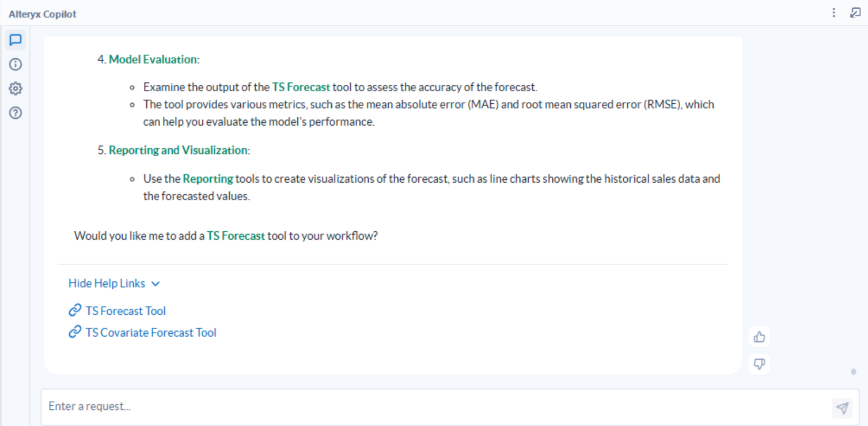868x426 pixels.
Task: Open Copilot settings gear icon
Action: click(16, 89)
